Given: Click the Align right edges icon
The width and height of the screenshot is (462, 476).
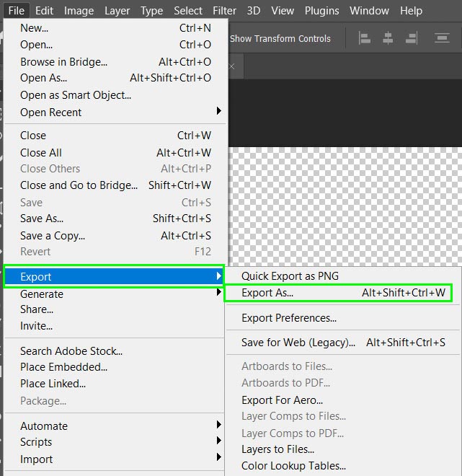Looking at the screenshot, I should pyautogui.click(x=411, y=38).
